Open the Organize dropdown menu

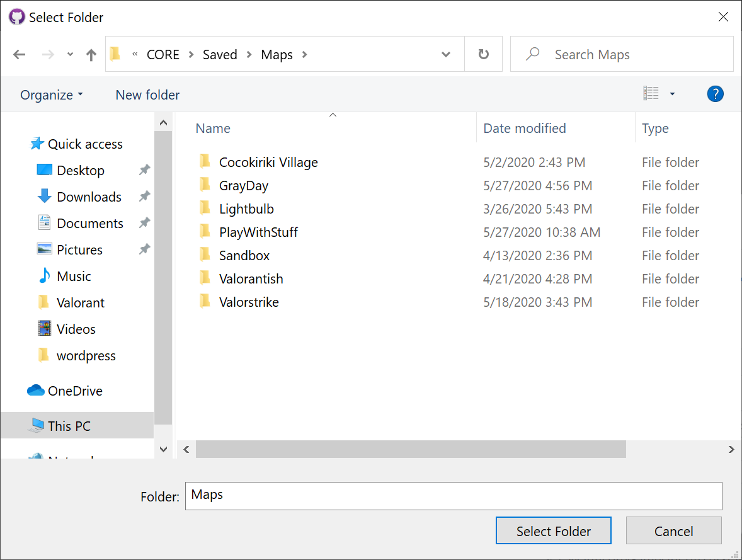click(51, 94)
